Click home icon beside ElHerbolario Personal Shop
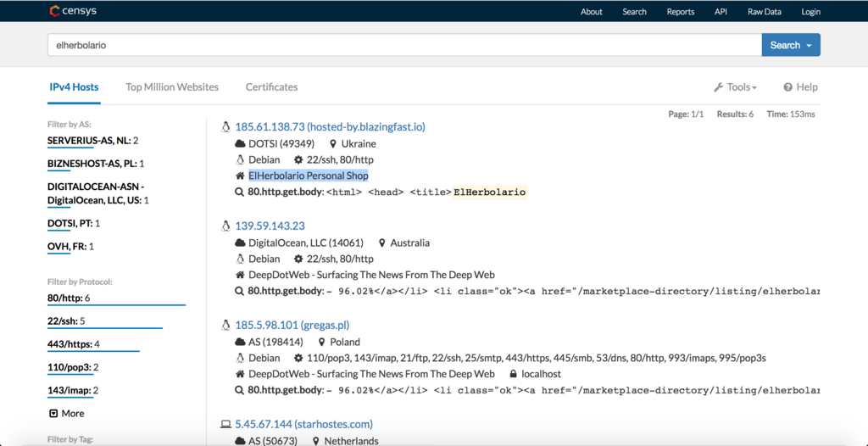The width and height of the screenshot is (868, 446). (x=240, y=176)
